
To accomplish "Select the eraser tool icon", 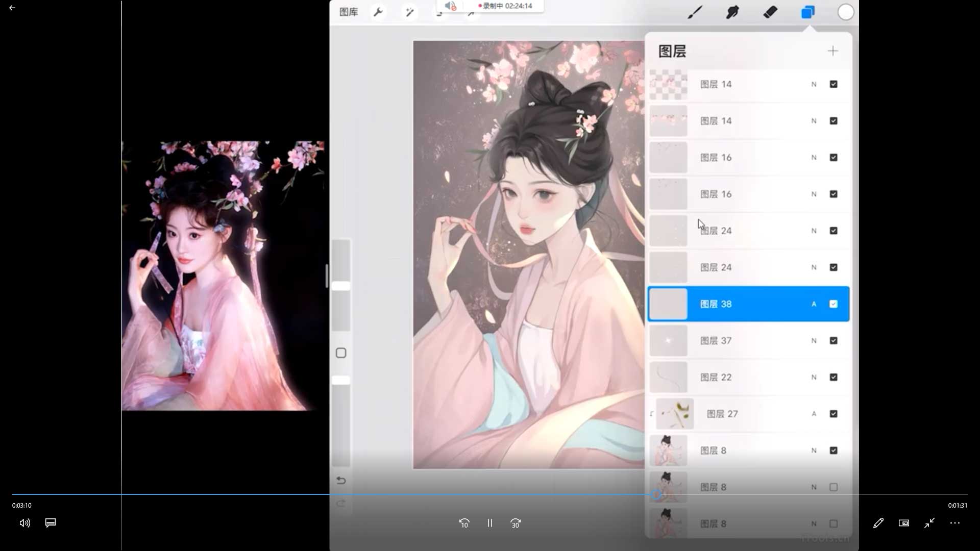I will click(770, 12).
